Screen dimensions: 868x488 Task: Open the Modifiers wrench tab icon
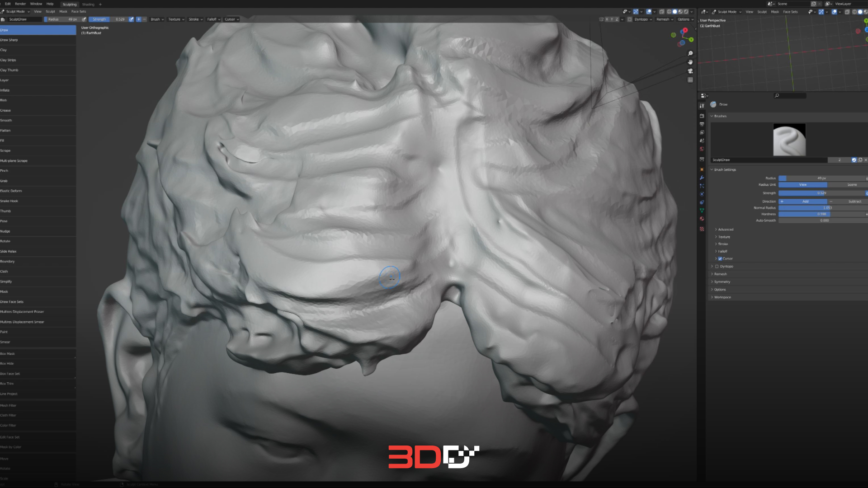[702, 178]
